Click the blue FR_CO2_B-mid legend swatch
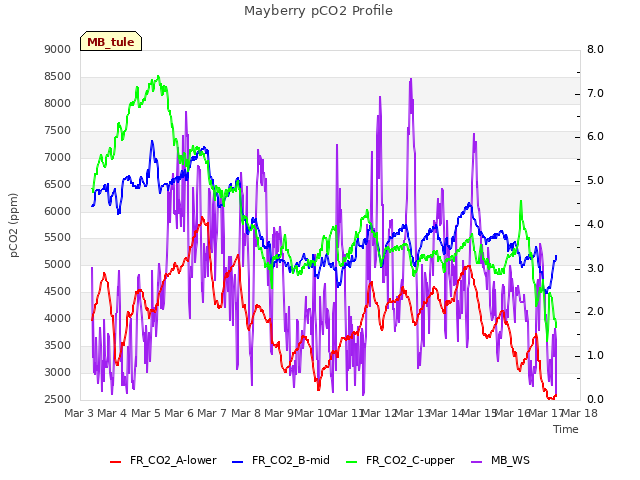640x480 pixels. (x=238, y=462)
